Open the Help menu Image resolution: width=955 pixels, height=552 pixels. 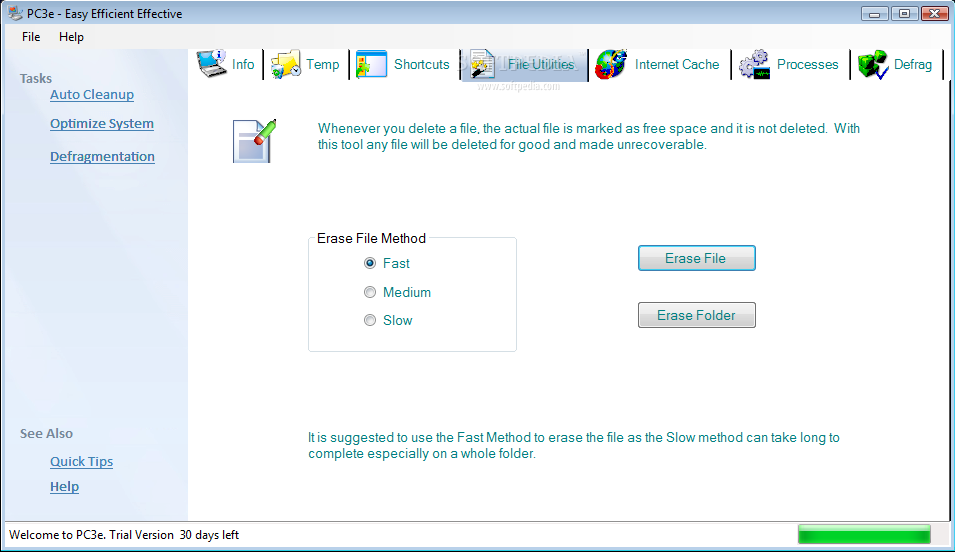(71, 37)
